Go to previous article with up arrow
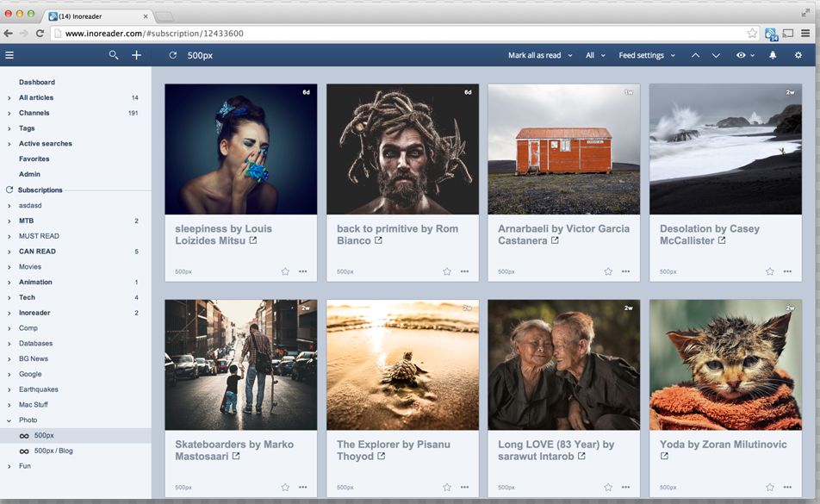820x504 pixels. pyautogui.click(x=696, y=55)
